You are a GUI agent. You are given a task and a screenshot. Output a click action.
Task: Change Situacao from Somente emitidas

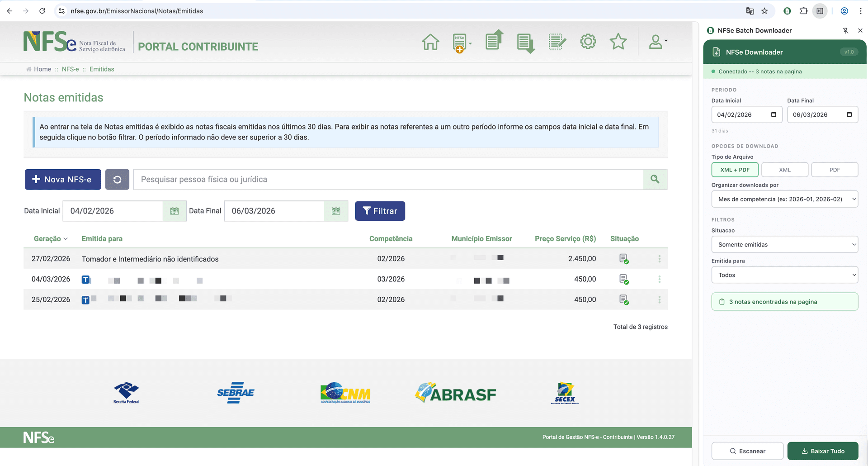pos(784,244)
